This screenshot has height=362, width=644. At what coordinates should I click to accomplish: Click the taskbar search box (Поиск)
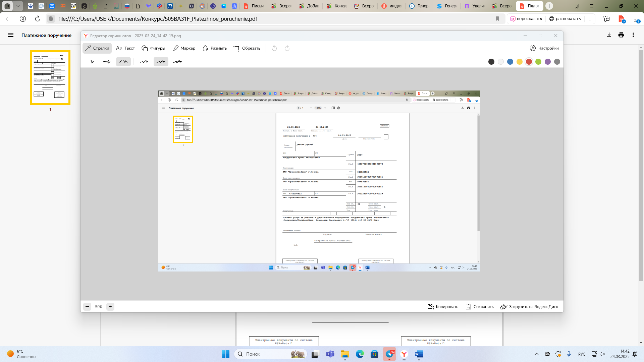270,354
